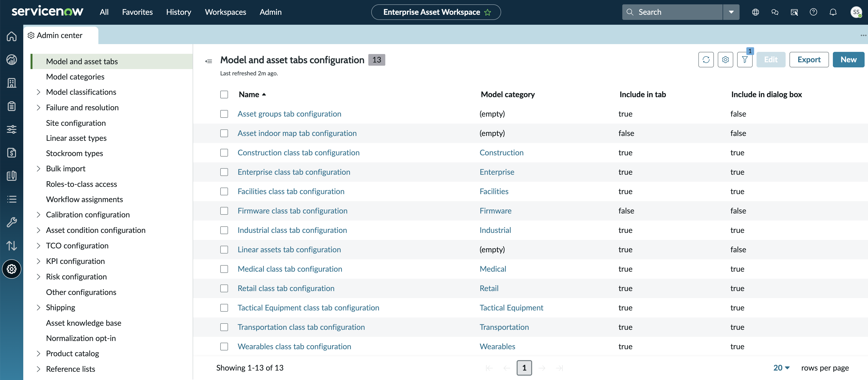Image resolution: width=868 pixels, height=380 pixels.
Task: Open Transportation class tab configuration record
Action: 301,327
